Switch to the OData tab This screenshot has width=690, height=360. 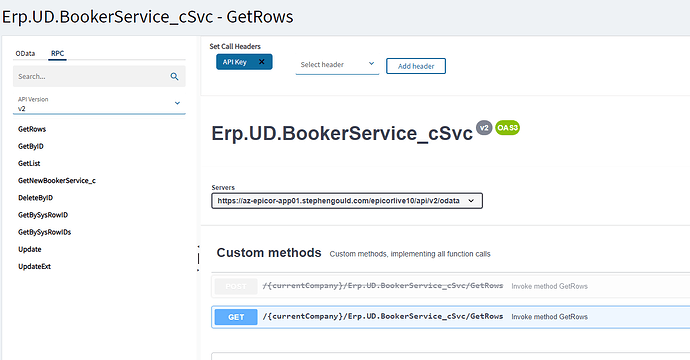click(25, 53)
